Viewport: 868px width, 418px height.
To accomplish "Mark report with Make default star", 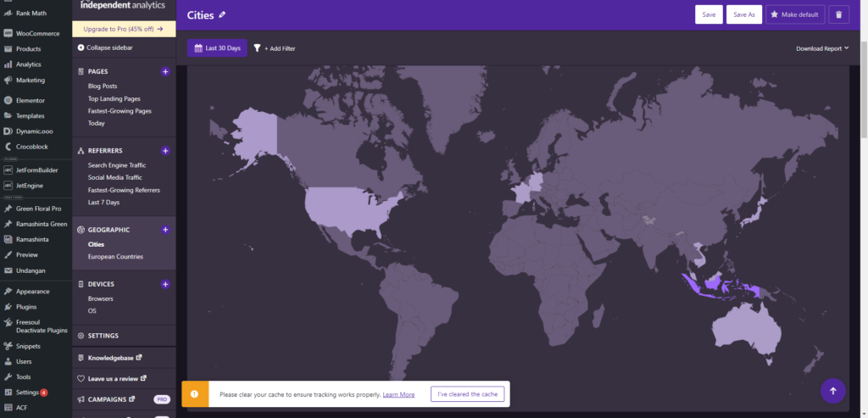I will click(x=794, y=14).
